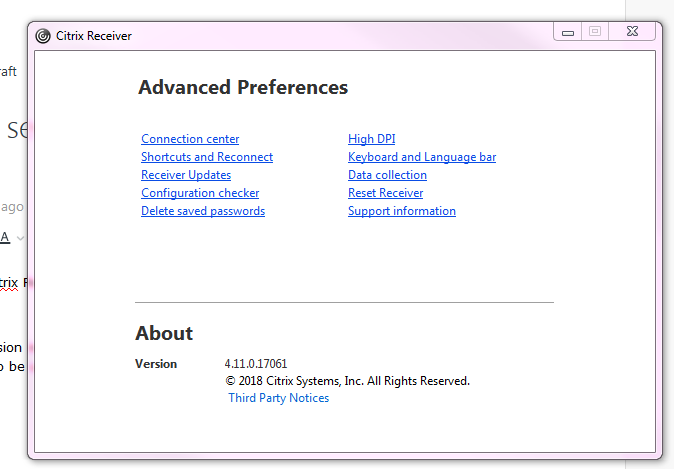
Task: Open the Connection center link
Action: pyautogui.click(x=190, y=139)
